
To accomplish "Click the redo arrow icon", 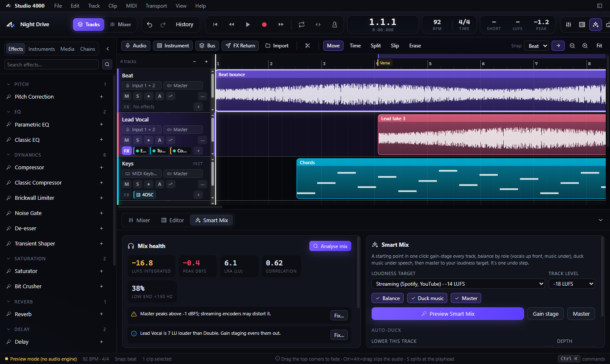I will (163, 25).
